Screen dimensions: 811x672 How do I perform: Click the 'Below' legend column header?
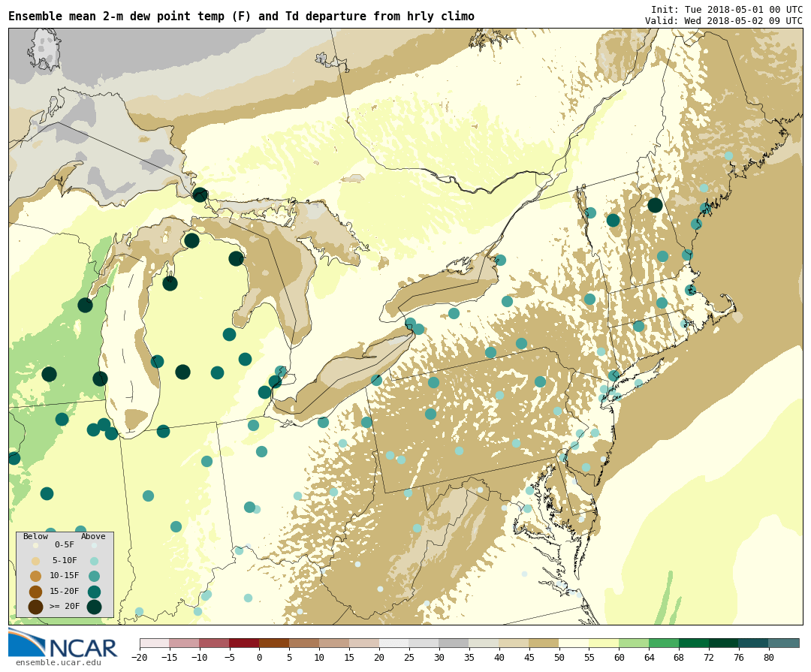click(x=35, y=536)
